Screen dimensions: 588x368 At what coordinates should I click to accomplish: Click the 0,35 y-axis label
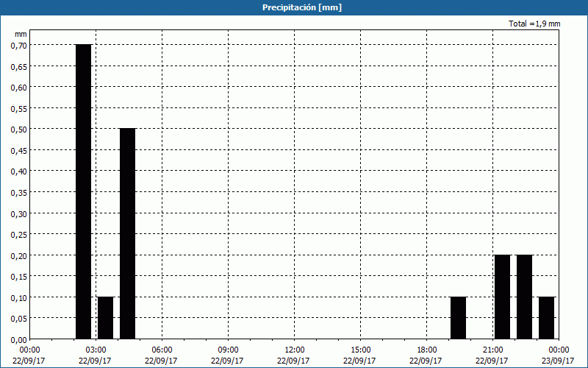click(21, 193)
